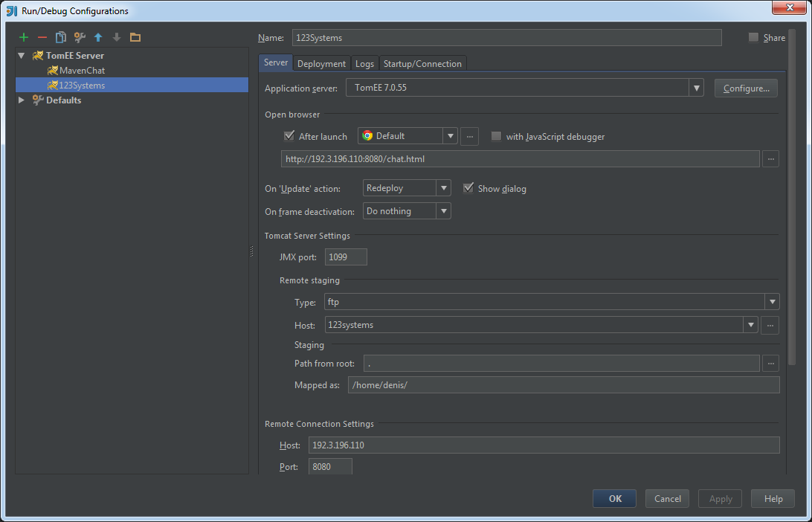
Task: Click the remote connection Host field
Action: pos(544,445)
